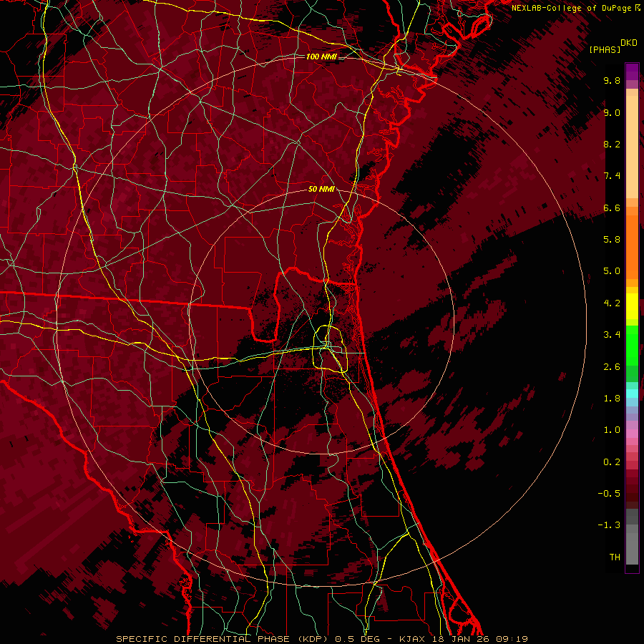Pick the 4.2 scale label

[x=612, y=303]
